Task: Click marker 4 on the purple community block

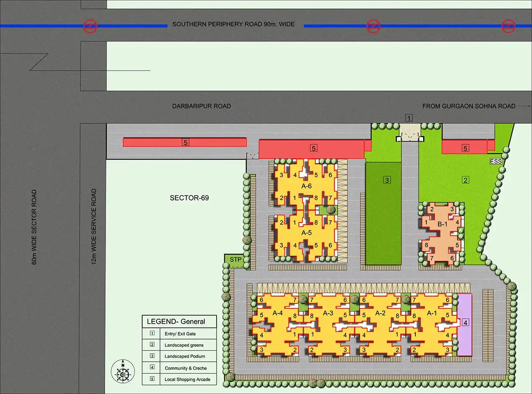Action: [x=465, y=323]
